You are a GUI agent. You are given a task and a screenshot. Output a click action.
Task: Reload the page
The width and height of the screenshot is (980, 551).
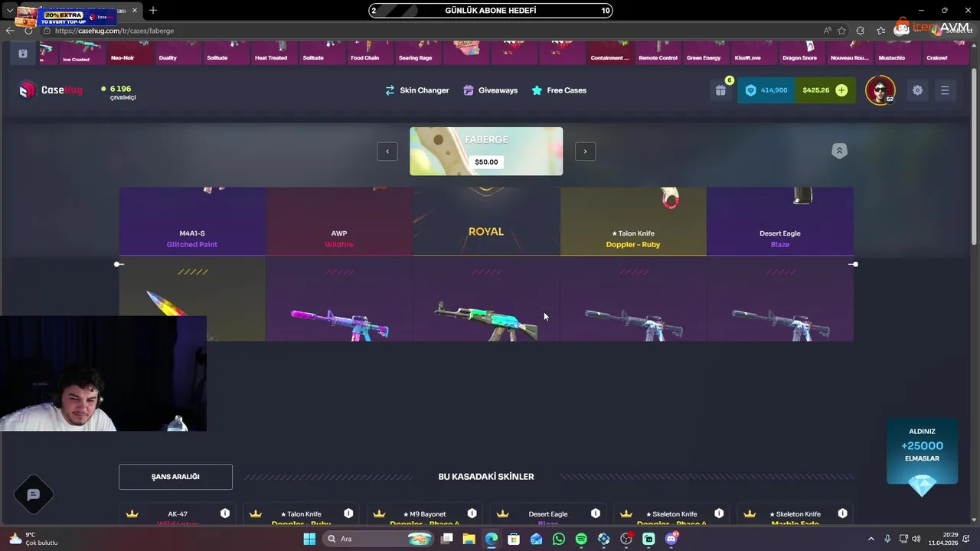click(28, 31)
